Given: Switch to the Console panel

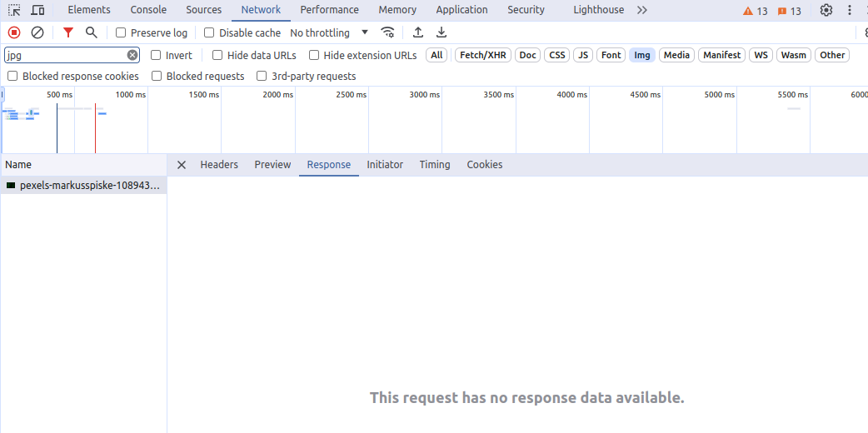Looking at the screenshot, I should coord(148,10).
